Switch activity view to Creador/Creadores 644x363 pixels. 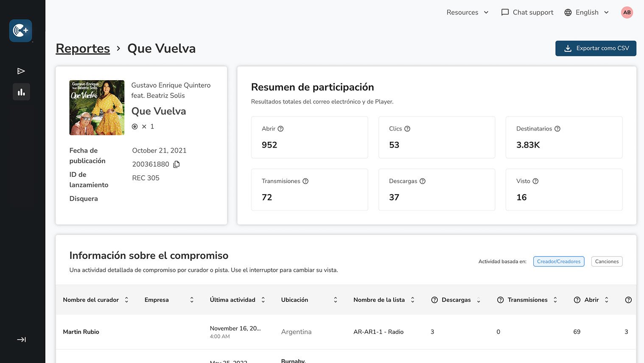[x=558, y=262]
